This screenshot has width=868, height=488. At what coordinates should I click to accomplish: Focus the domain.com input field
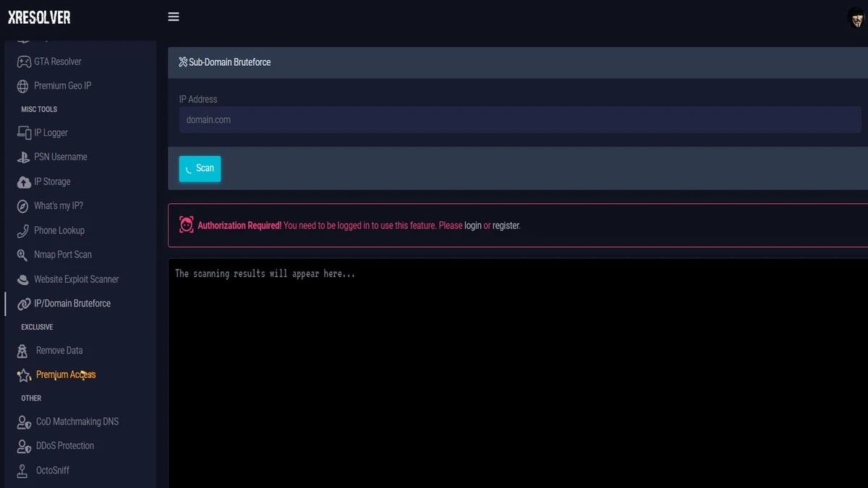click(x=519, y=120)
